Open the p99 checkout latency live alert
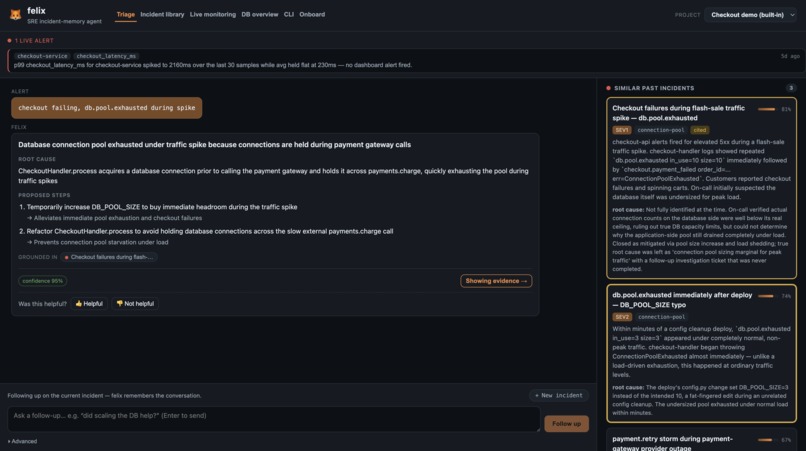The image size is (806, 451). [406, 61]
